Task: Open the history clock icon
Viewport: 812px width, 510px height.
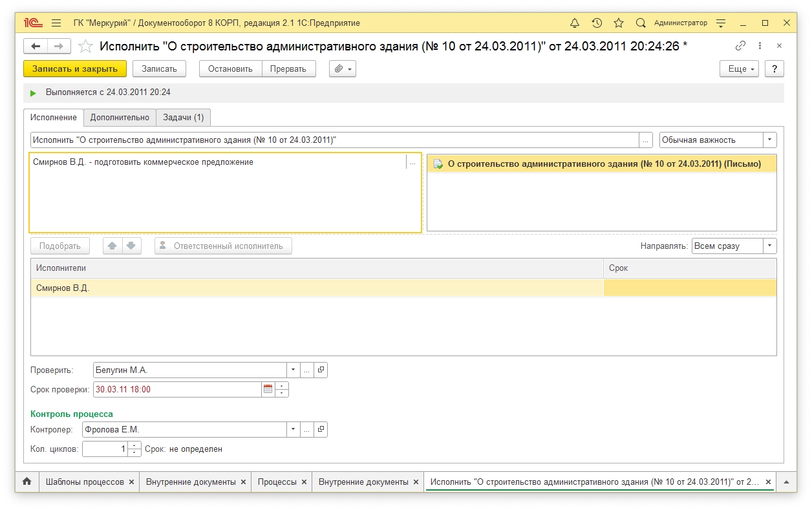Action: 597,23
